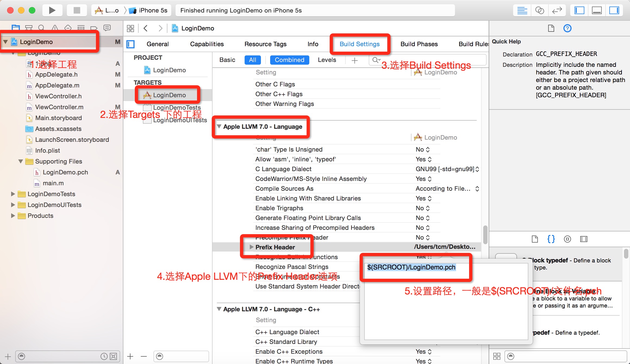Run the LoginDemo app with Play button

point(52,10)
